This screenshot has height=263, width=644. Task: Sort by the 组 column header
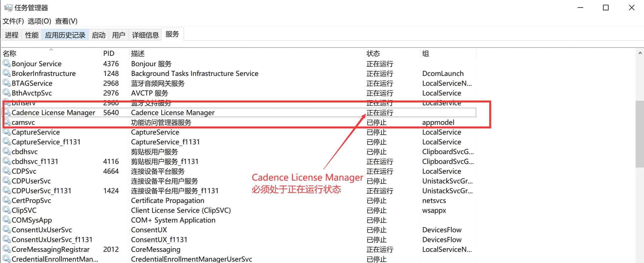point(448,53)
